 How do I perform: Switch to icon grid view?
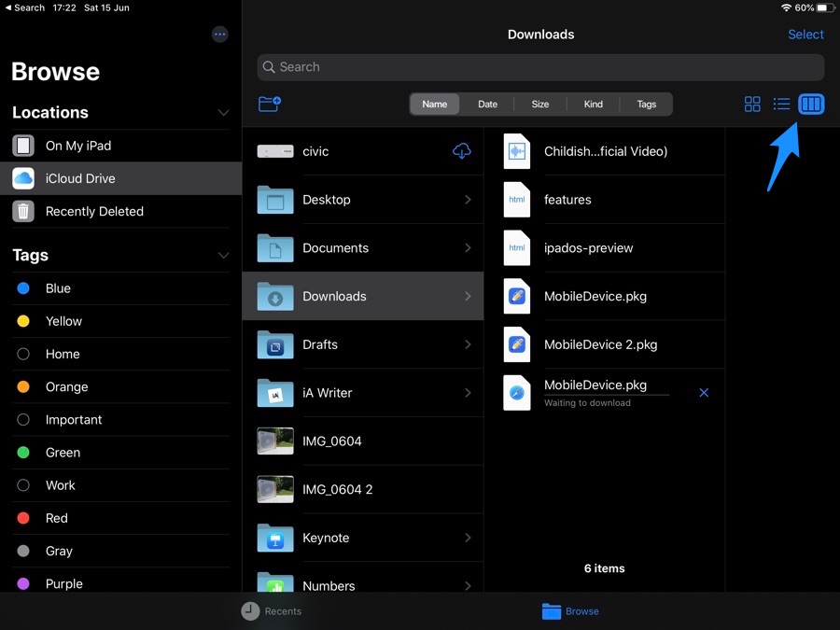pyautogui.click(x=752, y=104)
